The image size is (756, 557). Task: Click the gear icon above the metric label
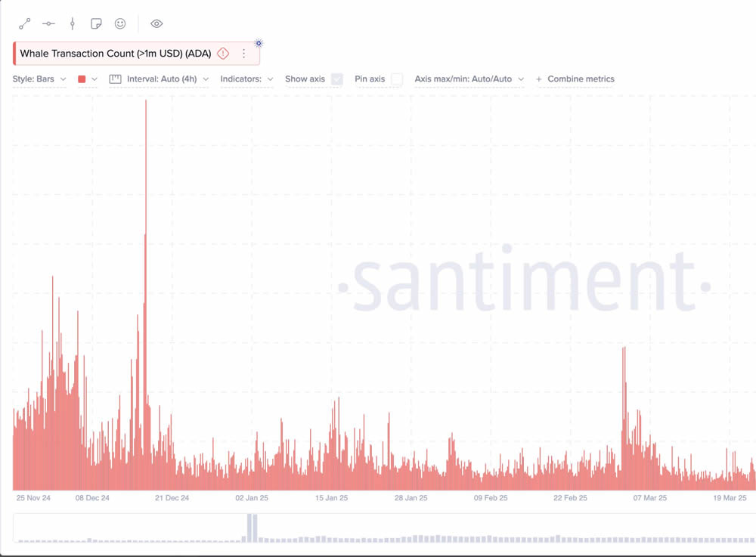[259, 43]
